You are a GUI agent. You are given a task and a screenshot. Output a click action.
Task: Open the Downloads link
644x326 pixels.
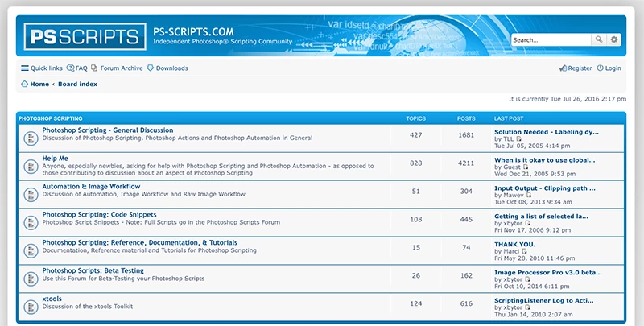[167, 68]
